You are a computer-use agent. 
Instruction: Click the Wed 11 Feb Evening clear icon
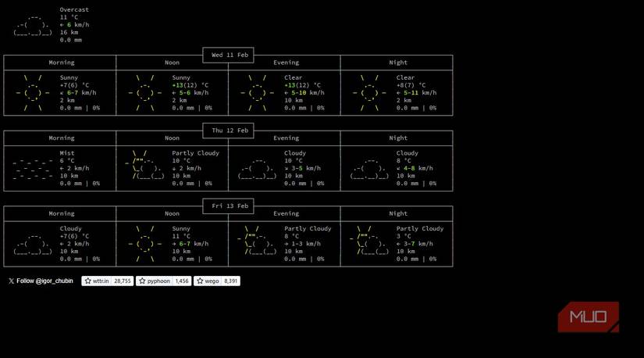tap(257, 92)
